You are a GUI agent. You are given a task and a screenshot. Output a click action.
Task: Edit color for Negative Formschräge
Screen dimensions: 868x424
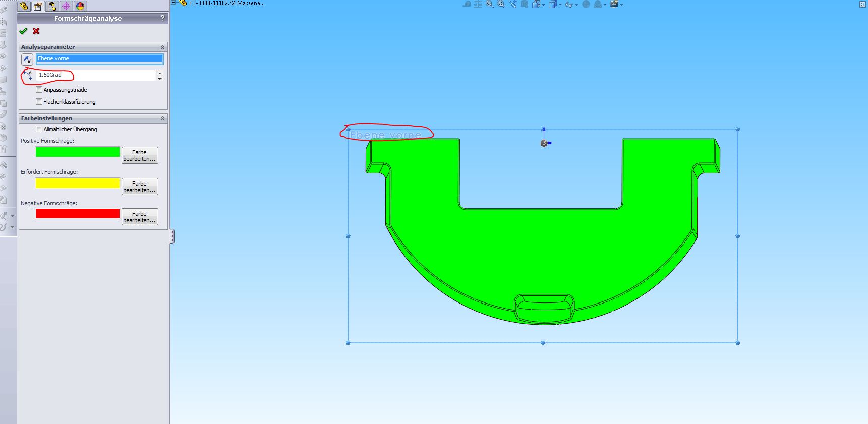[140, 217]
